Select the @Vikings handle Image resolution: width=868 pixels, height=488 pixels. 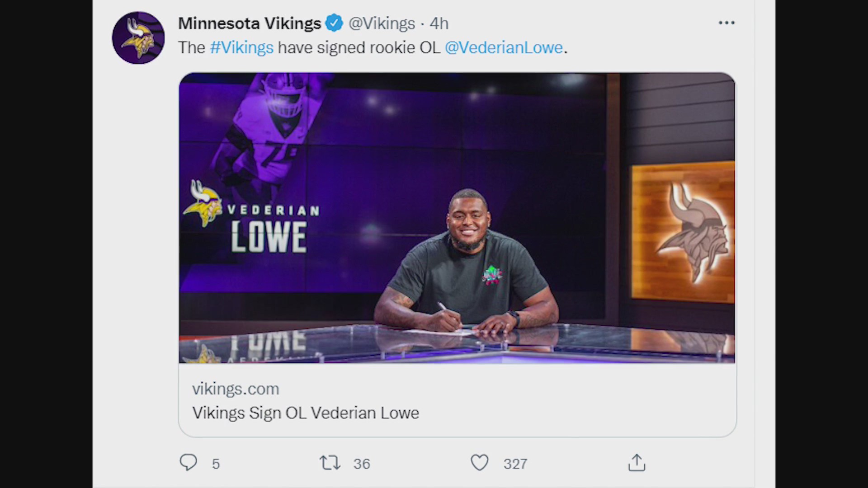point(381,23)
